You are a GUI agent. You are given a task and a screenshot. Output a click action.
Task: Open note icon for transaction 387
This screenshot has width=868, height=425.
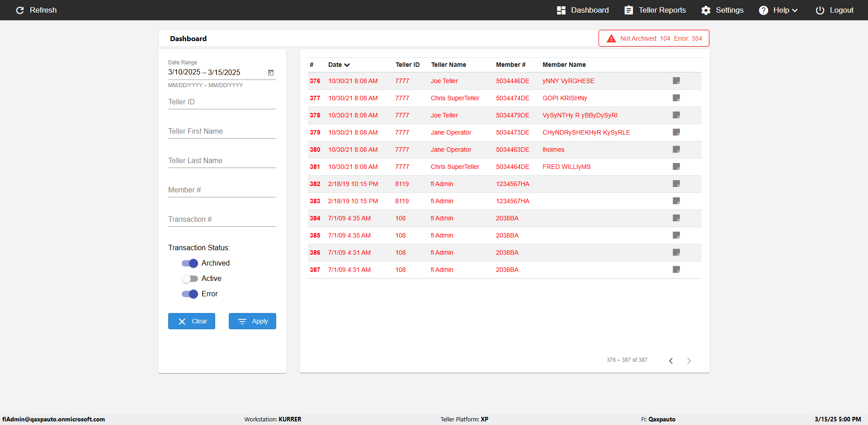pos(676,270)
